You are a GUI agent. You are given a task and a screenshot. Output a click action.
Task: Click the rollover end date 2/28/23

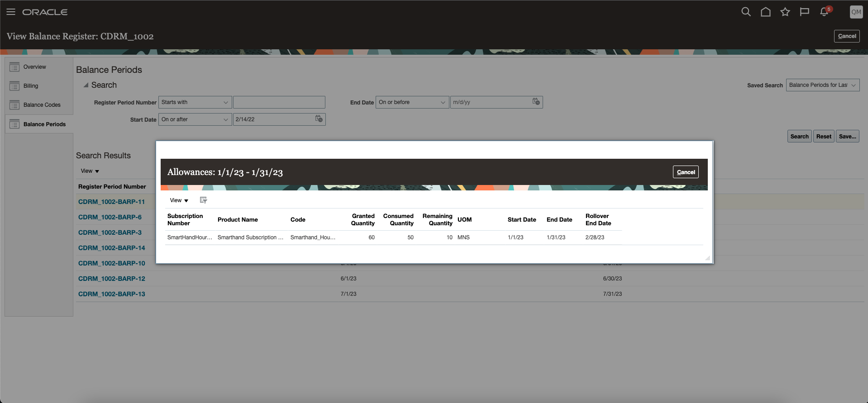tap(595, 237)
